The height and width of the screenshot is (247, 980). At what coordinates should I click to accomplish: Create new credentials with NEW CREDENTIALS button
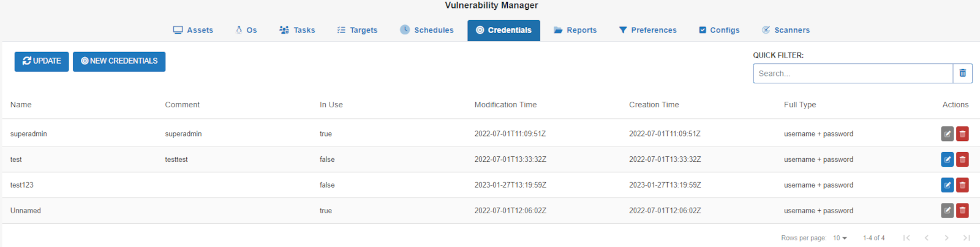(x=119, y=61)
